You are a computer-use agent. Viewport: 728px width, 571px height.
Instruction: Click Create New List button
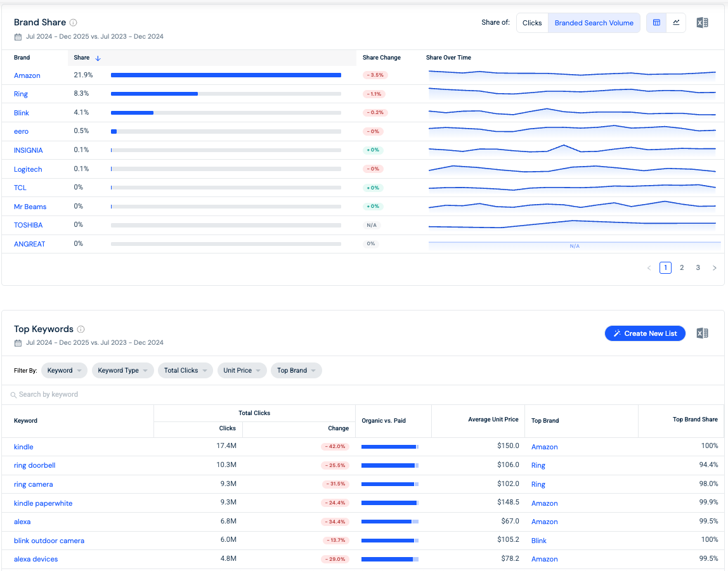[x=645, y=333]
